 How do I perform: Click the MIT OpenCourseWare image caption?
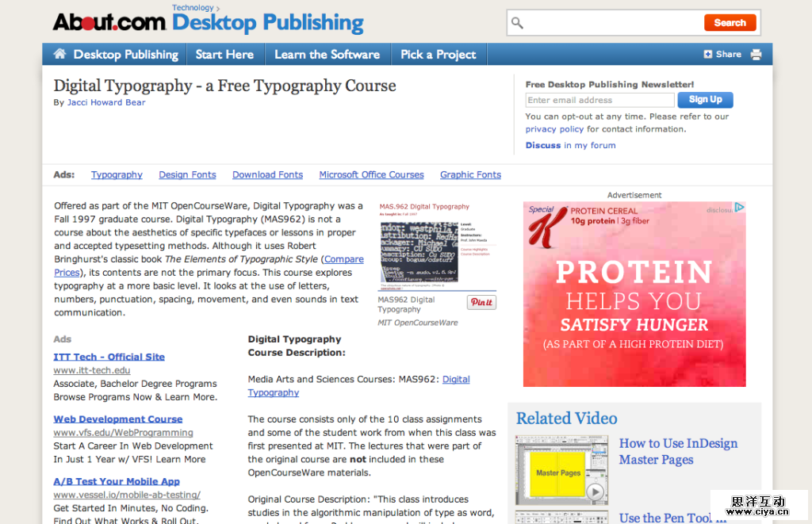pyautogui.click(x=417, y=323)
